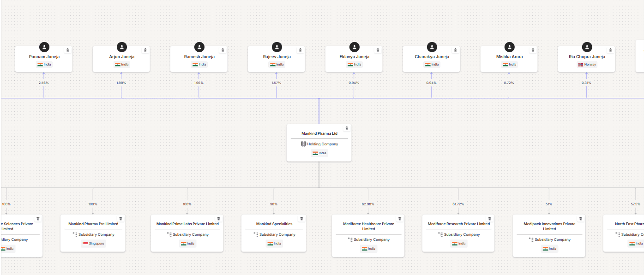Select the Arjun Juneja name label
The image size is (644, 275).
122,57
